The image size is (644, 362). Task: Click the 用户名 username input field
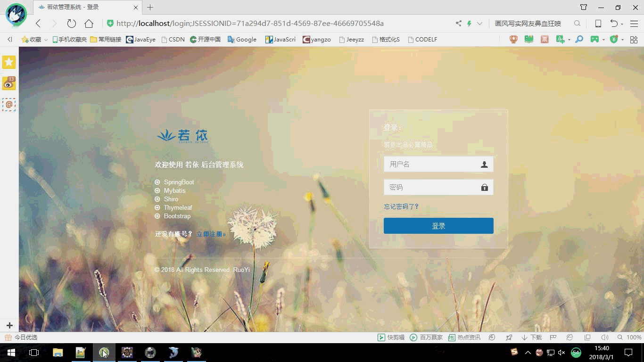(431, 164)
